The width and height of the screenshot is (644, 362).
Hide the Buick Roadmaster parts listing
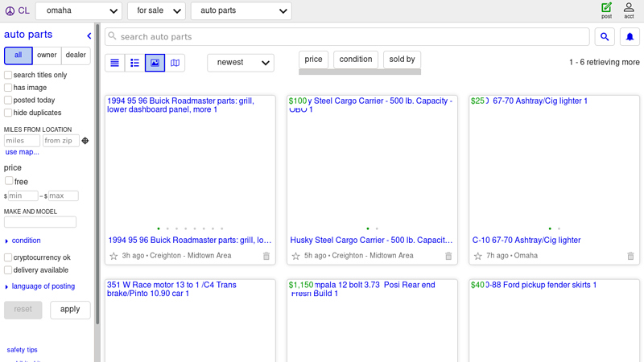(x=266, y=256)
